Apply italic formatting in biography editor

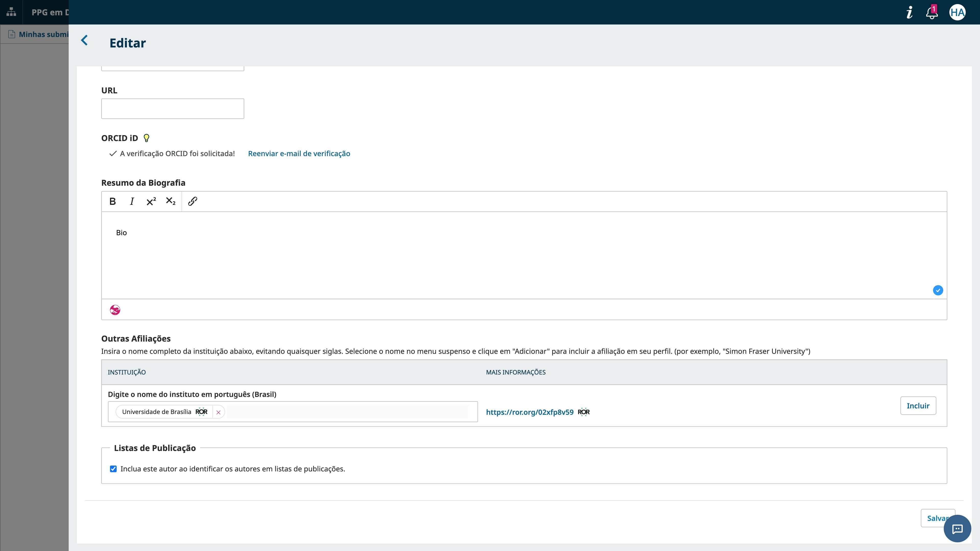pyautogui.click(x=132, y=202)
